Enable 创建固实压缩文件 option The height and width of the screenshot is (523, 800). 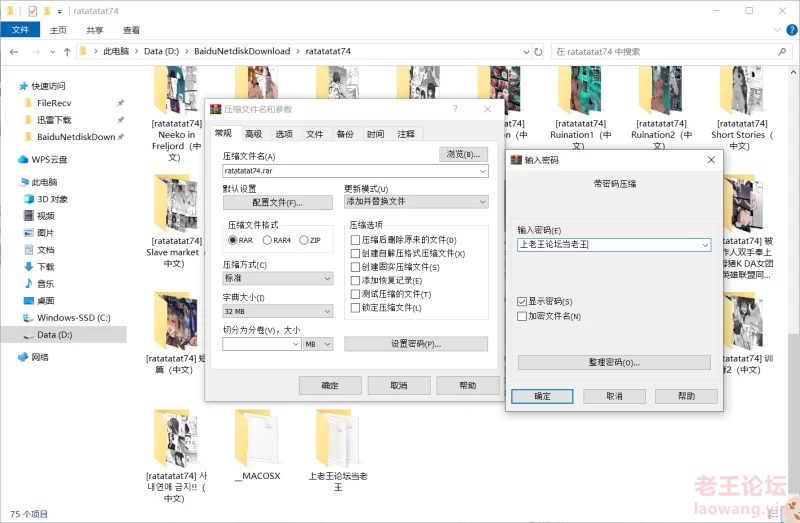click(356, 267)
